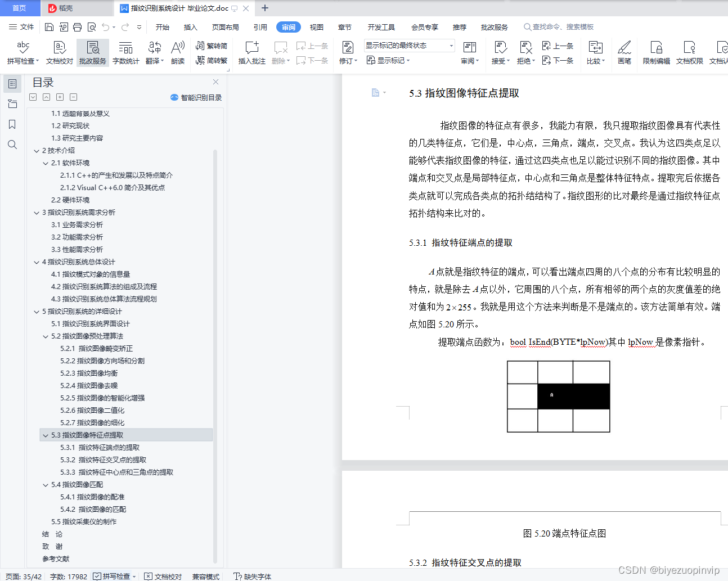Click the Undo arrow icon

[x=105, y=27]
